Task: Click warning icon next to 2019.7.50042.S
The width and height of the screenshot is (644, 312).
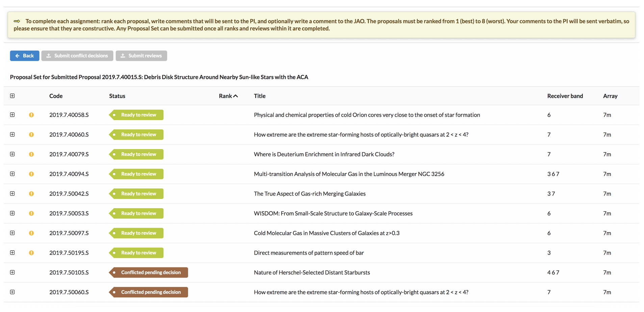Action: point(31,194)
